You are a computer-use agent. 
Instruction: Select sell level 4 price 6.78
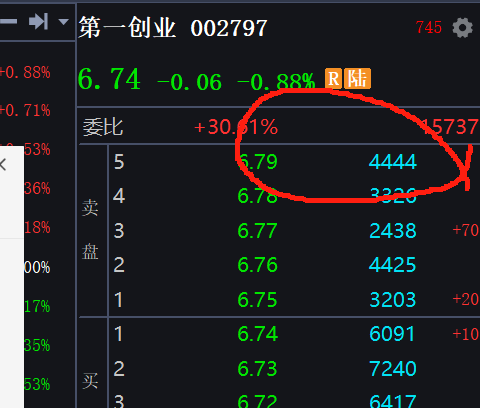257,196
